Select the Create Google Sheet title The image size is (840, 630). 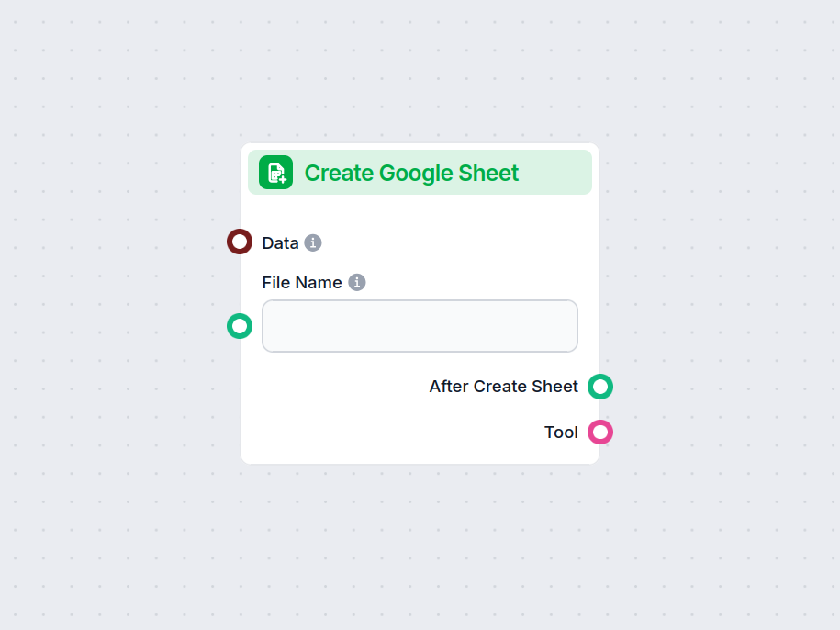(x=411, y=173)
